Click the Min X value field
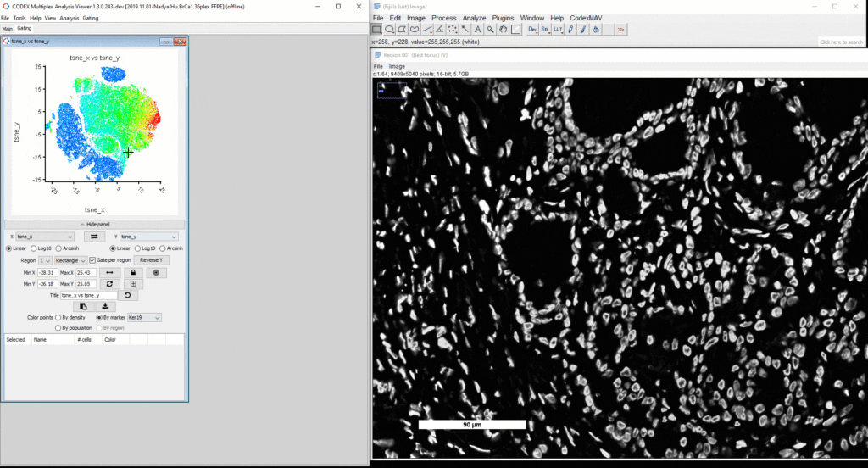The width and height of the screenshot is (868, 468). (47, 272)
